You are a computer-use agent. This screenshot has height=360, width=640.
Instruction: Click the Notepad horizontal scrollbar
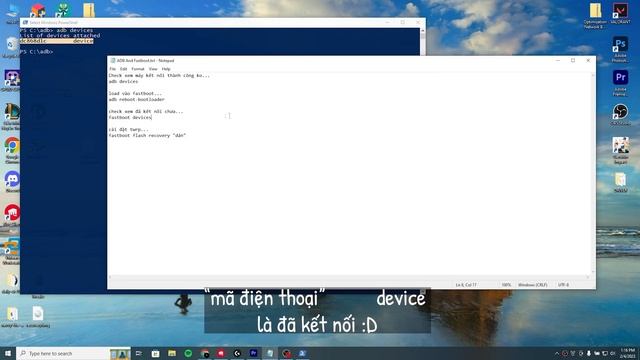point(349,278)
